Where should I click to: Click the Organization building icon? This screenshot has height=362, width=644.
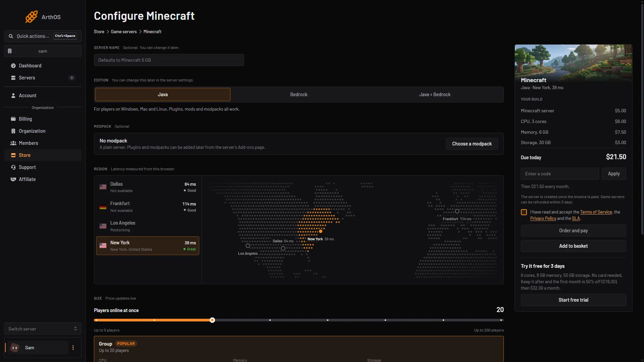13,131
